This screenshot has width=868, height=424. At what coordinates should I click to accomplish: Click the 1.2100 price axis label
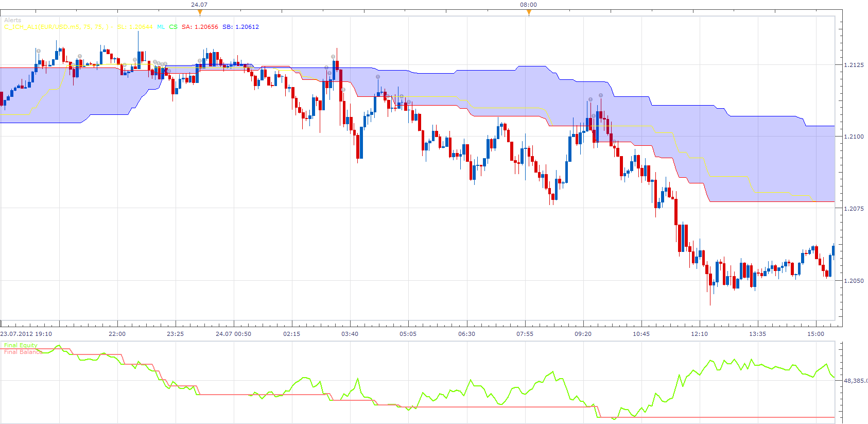[x=854, y=137]
